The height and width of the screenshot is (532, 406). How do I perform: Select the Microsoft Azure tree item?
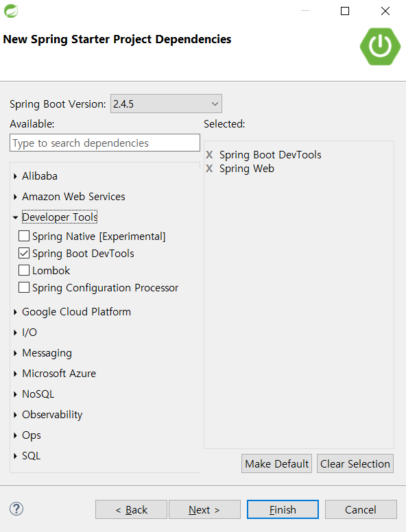click(x=59, y=374)
